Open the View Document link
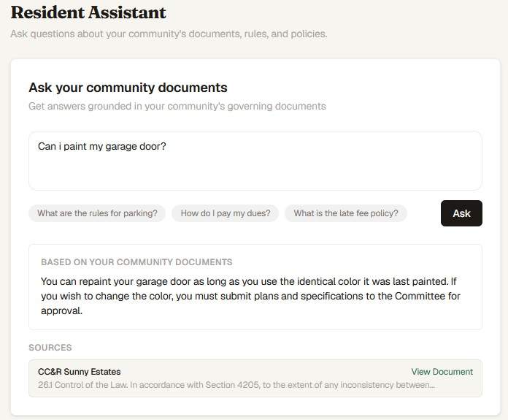508x420 pixels. pos(442,372)
